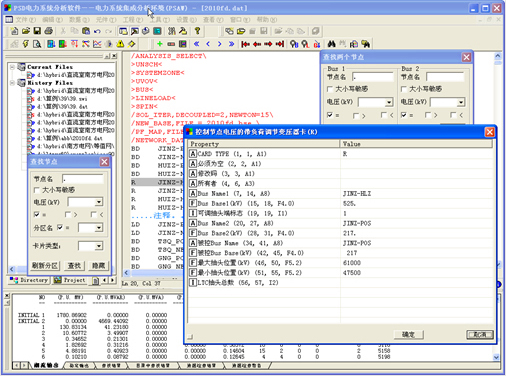506x376 pixels.
Task: Collapse the History Files tree node
Action: (x=13, y=82)
